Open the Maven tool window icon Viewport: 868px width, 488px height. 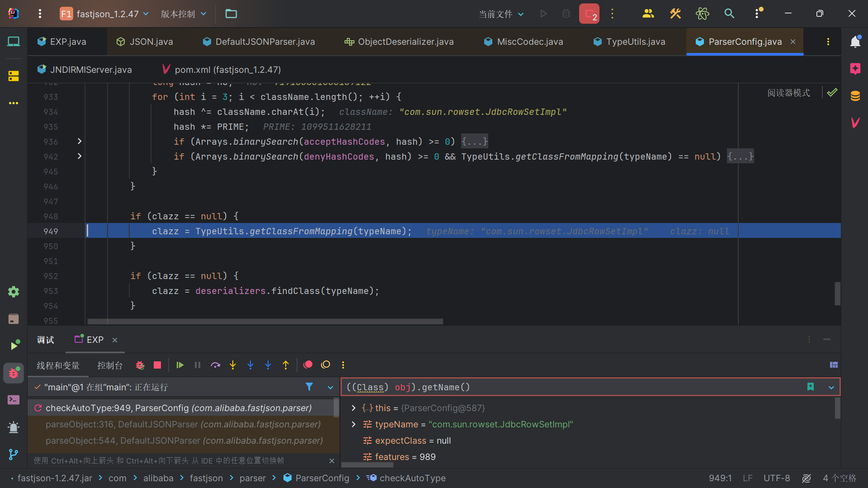tap(855, 123)
